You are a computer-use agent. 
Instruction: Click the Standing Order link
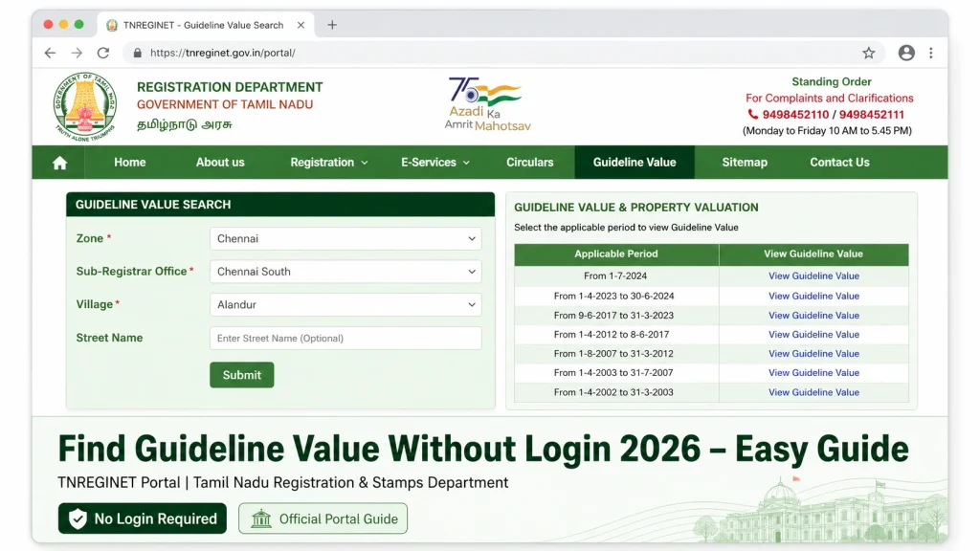832,82
